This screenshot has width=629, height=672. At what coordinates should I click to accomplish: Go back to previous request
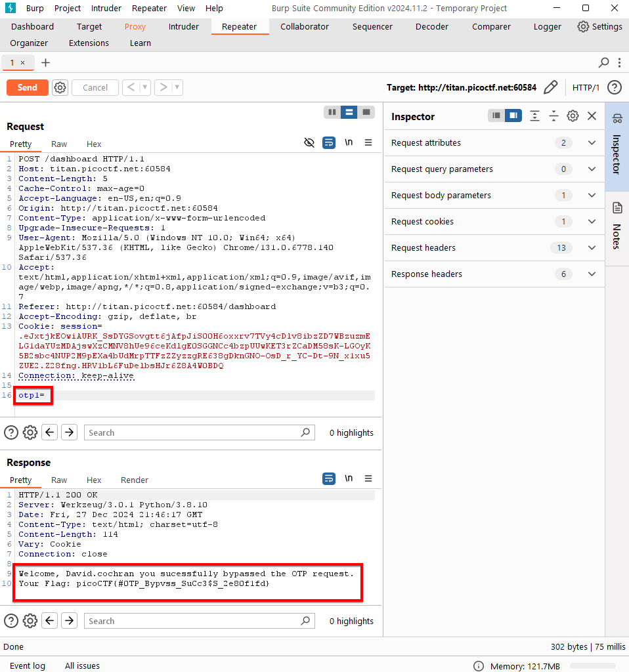131,87
